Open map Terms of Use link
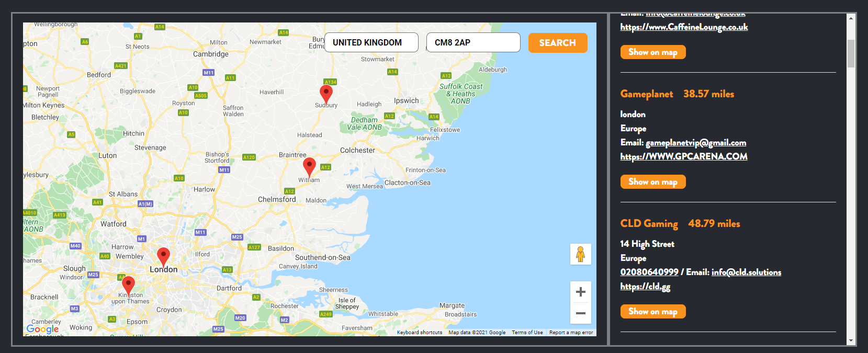The width and height of the screenshot is (868, 353). (x=527, y=333)
